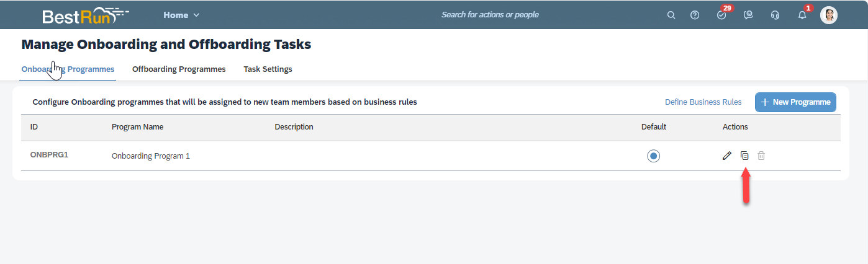Open the Define Business Rules link
Image resolution: width=868 pixels, height=264 pixels.
click(703, 102)
